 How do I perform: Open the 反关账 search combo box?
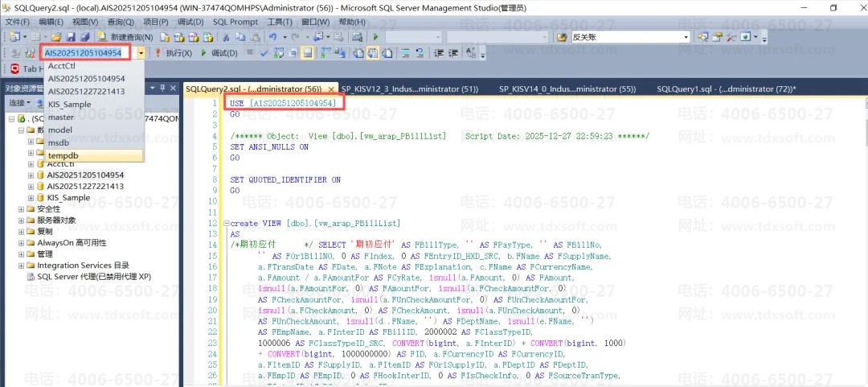(x=630, y=36)
